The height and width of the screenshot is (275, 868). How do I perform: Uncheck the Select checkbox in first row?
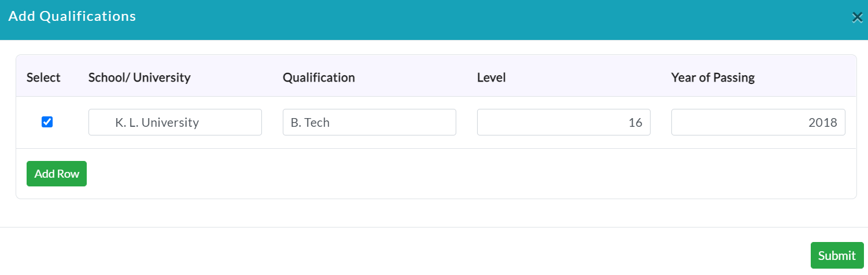pyautogui.click(x=47, y=122)
